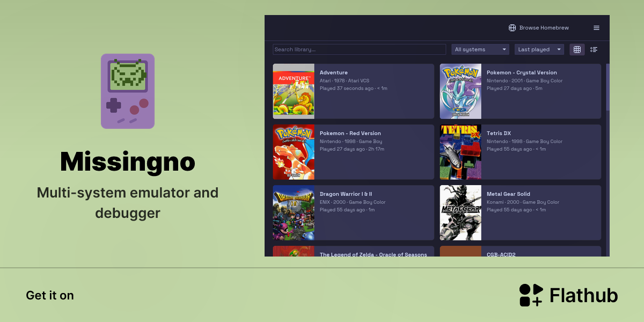Click 'Played 27 days ago · 2h 17m' text
This screenshot has height=322, width=644.
pyautogui.click(x=352, y=149)
